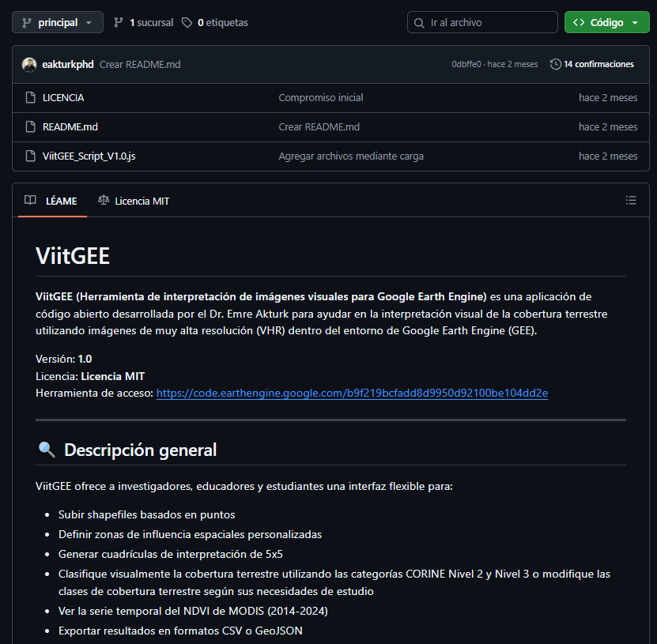Open the principal branch selector dropdown
The height and width of the screenshot is (644, 657).
58,22
